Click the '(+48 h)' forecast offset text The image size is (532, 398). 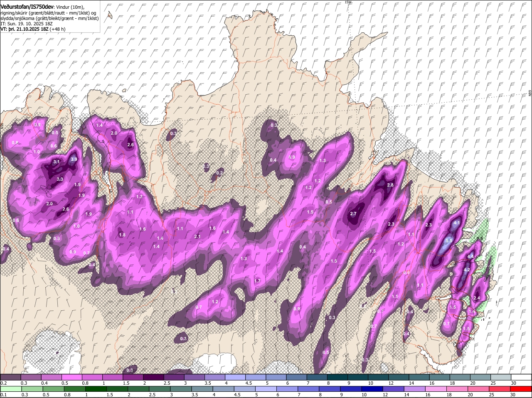click(x=57, y=29)
